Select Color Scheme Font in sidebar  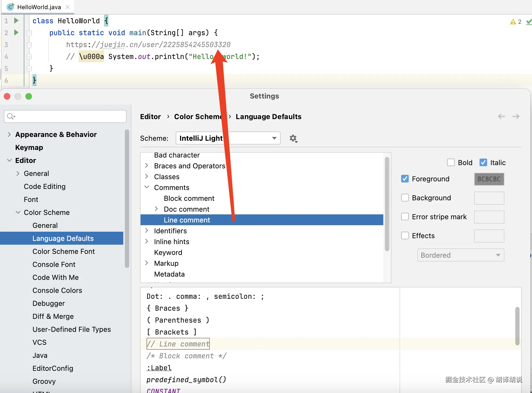pyautogui.click(x=64, y=251)
